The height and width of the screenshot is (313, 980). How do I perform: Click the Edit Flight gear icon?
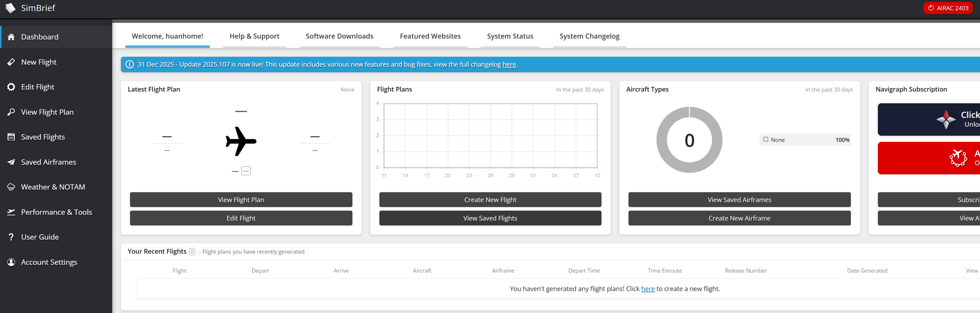point(11,87)
